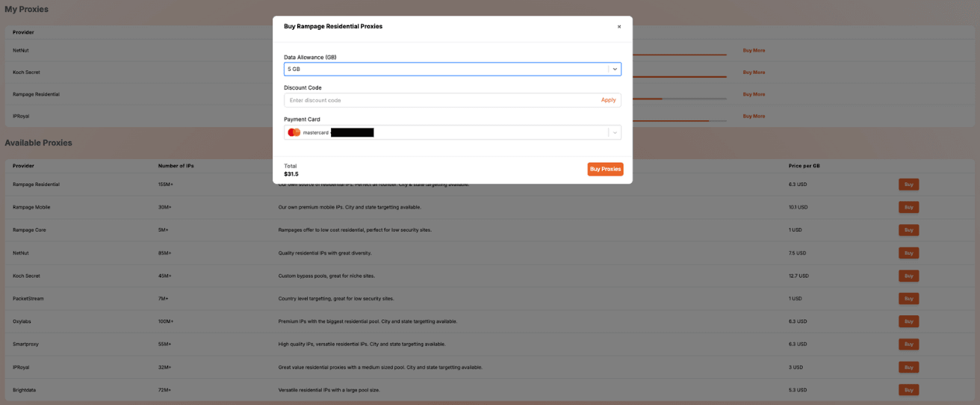Open the Data Allowance dropdown showing 5 GB

click(x=453, y=69)
